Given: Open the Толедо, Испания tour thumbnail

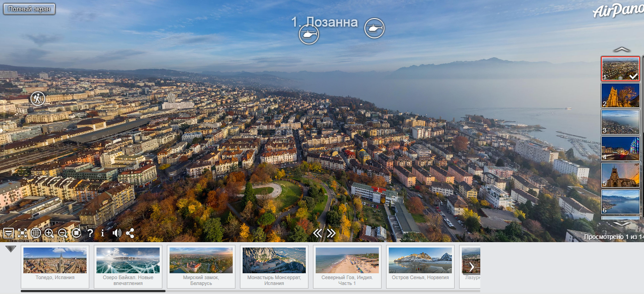Looking at the screenshot, I should click(x=55, y=260).
